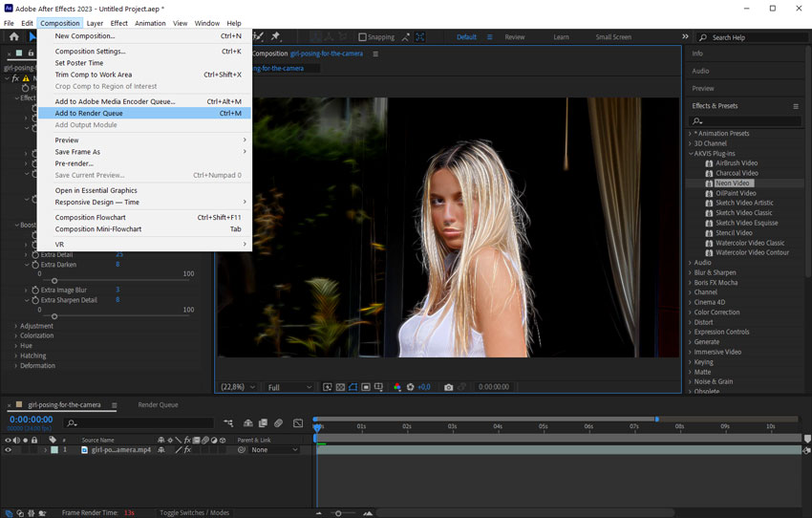Click the overflow workspaces double-arrow icon
The height and width of the screenshot is (518, 812).
pyautogui.click(x=685, y=36)
